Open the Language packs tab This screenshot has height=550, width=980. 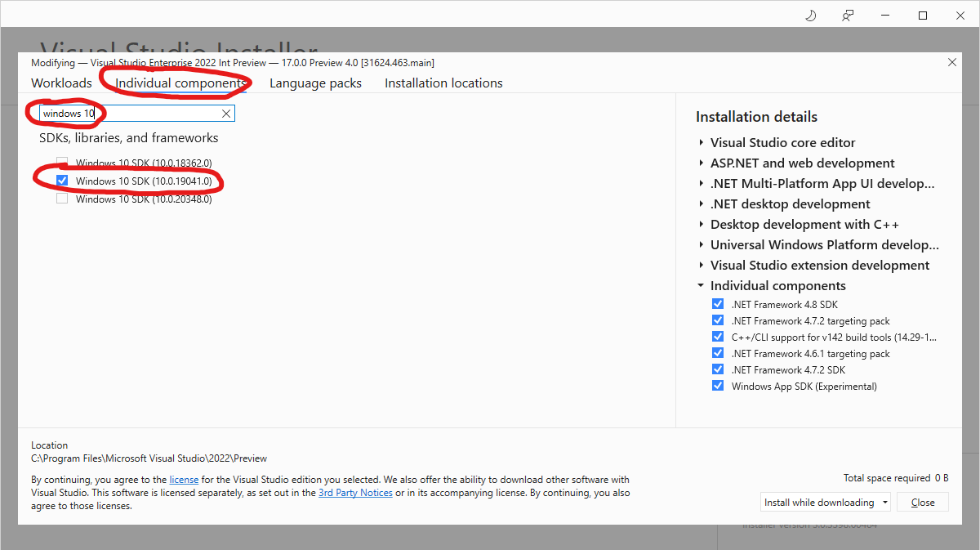coord(315,83)
